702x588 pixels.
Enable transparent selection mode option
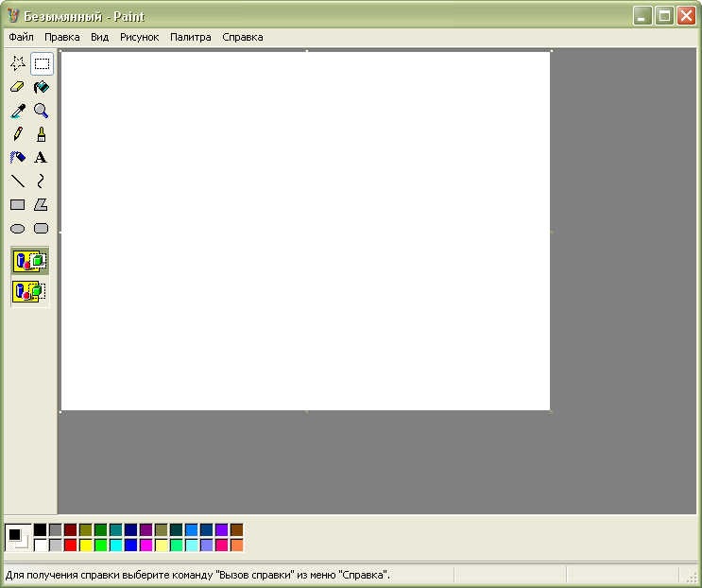pyautogui.click(x=29, y=291)
